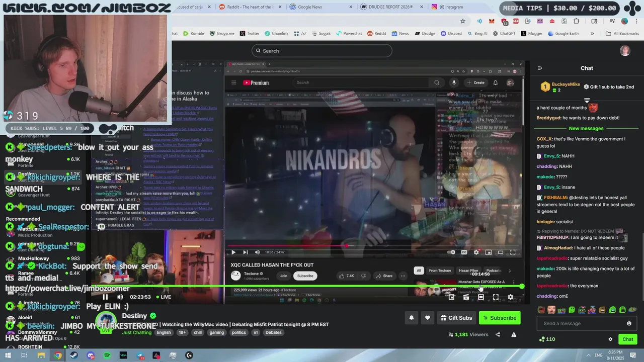Click the Kick search field
Viewport: 644px width, 362px height.
click(x=322, y=51)
